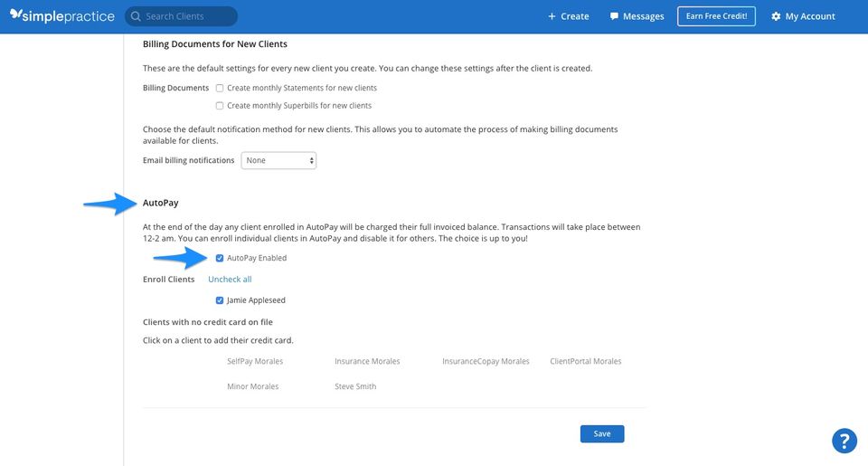The height and width of the screenshot is (466, 868).
Task: Click the Messages speech bubble icon
Action: pos(615,16)
